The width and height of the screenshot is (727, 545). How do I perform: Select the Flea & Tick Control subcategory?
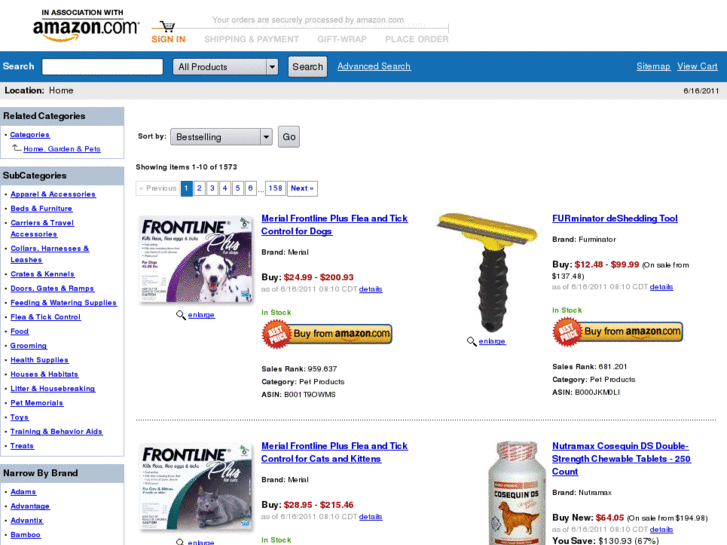pyautogui.click(x=45, y=317)
